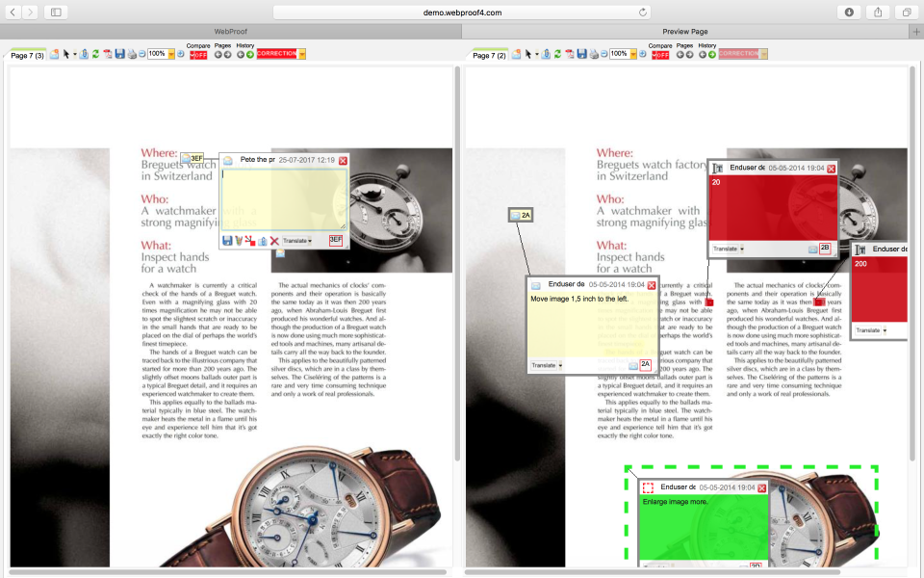Screen dimensions: 924x578
Task: Open zoom percentage dropdown in left toolbar
Action: (171, 54)
